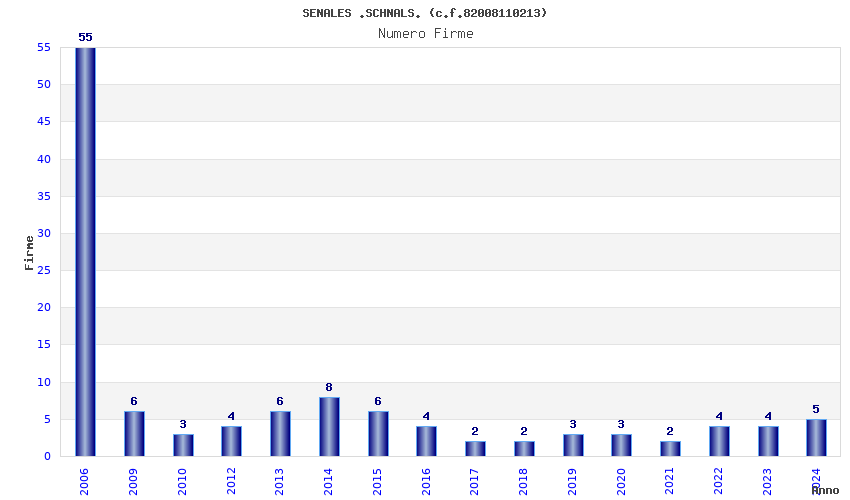This screenshot has width=850, height=500.
Task: Click the x-axis label 2016
Action: [426, 482]
